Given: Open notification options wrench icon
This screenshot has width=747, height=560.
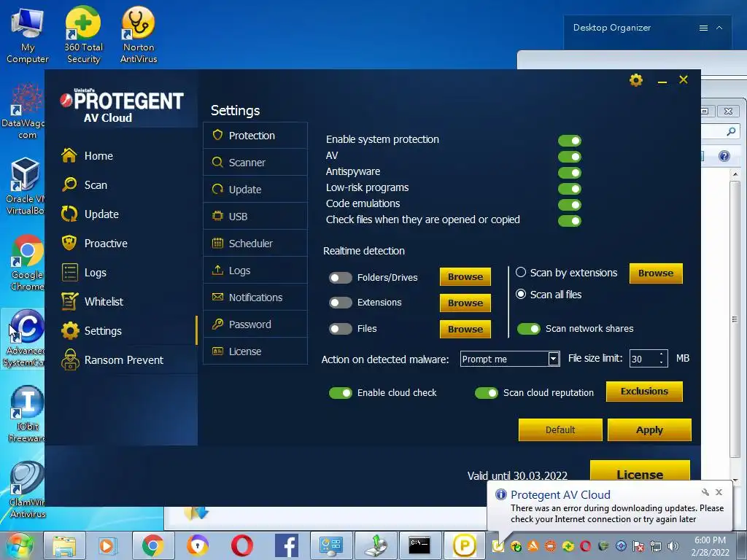Looking at the screenshot, I should (705, 492).
